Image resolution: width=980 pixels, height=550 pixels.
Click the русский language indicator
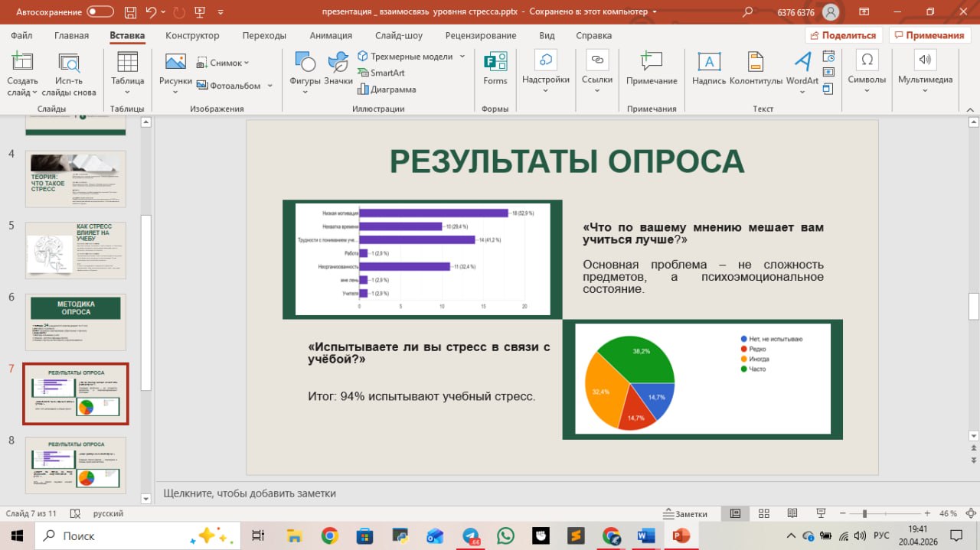109,513
